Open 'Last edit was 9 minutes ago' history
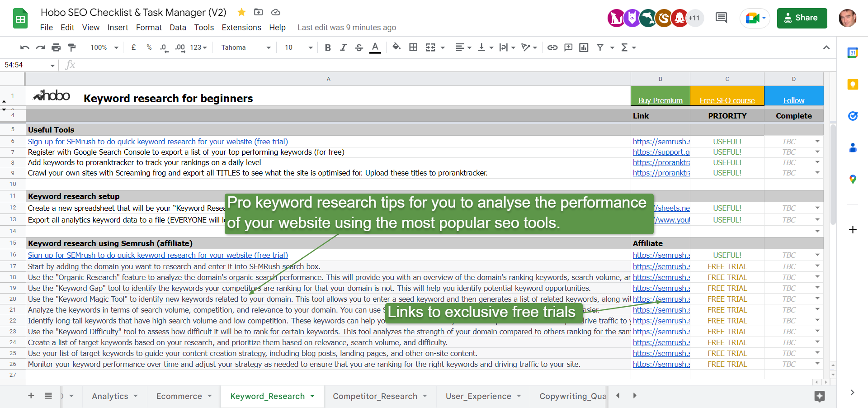This screenshot has height=408, width=868. (347, 28)
